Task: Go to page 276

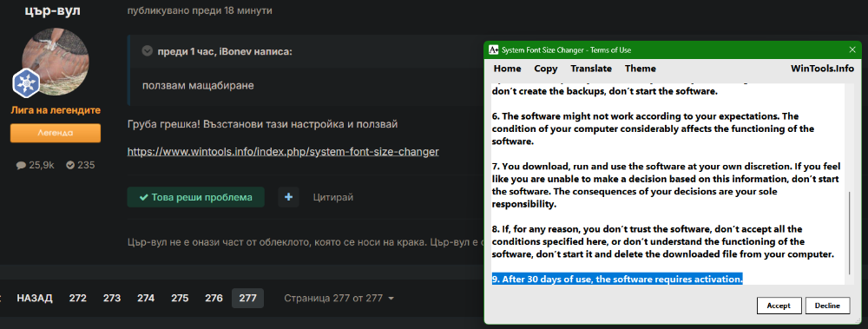Action: pyautogui.click(x=214, y=298)
